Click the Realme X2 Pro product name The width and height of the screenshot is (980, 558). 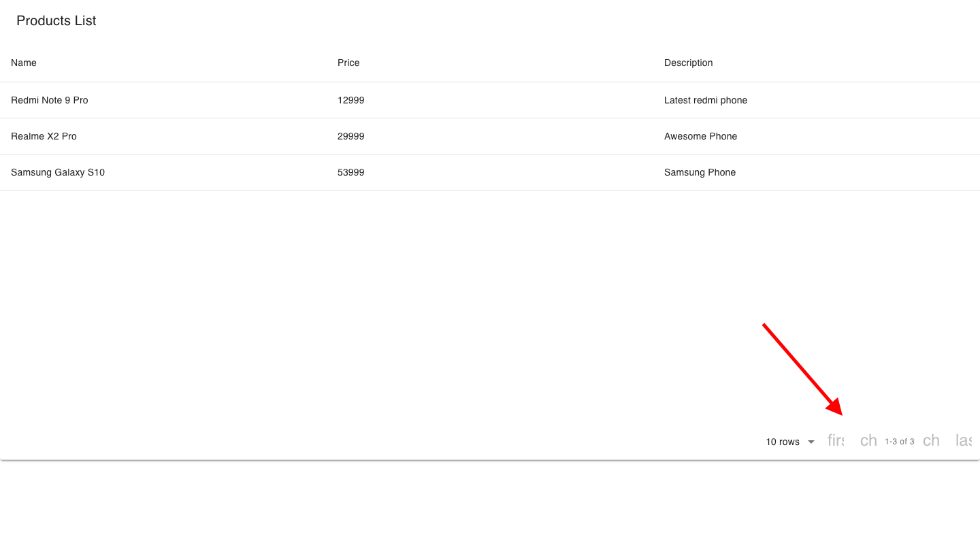coord(44,136)
